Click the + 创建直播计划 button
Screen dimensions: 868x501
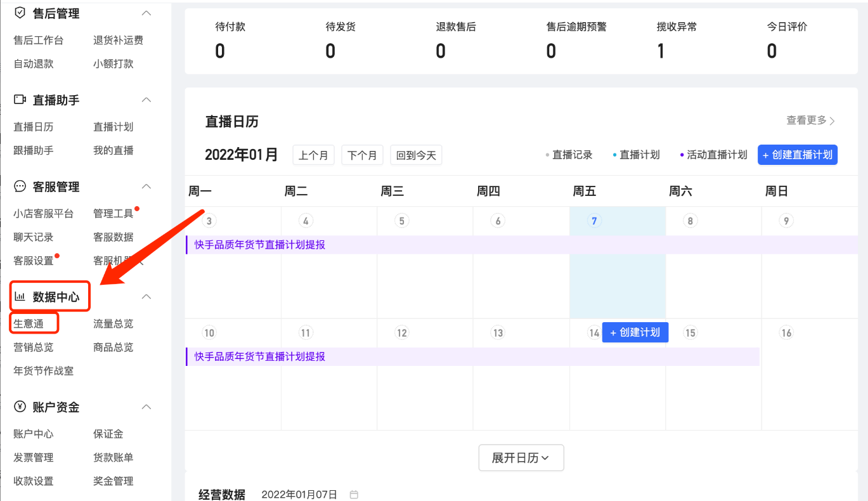[x=798, y=155]
